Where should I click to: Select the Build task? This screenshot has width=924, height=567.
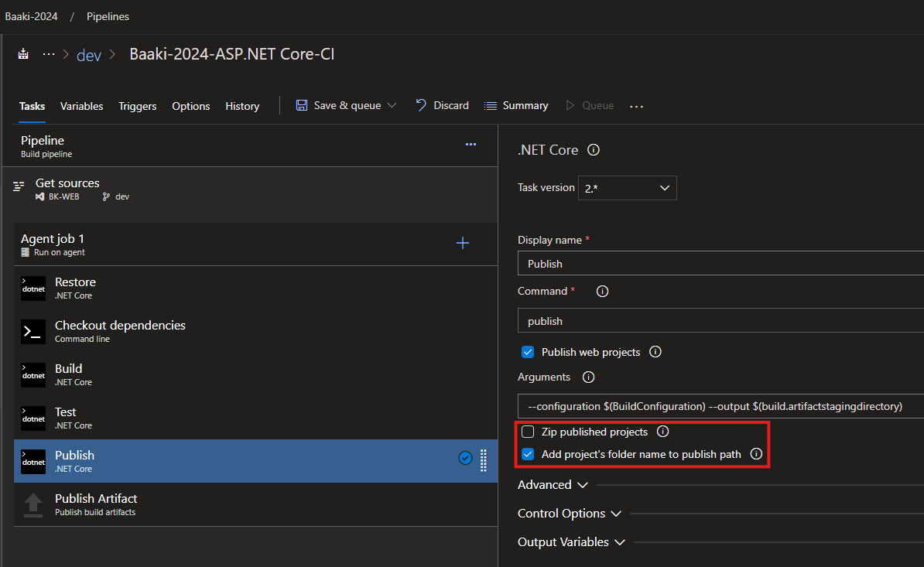point(255,374)
